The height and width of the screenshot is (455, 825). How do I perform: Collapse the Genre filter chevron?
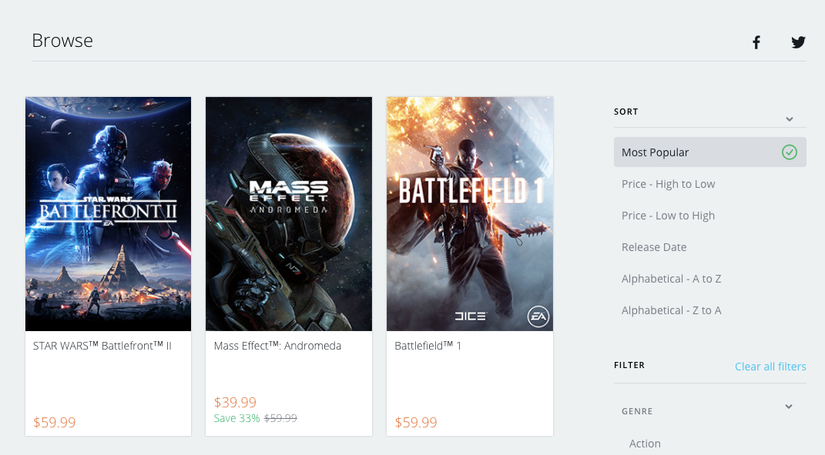click(x=789, y=407)
